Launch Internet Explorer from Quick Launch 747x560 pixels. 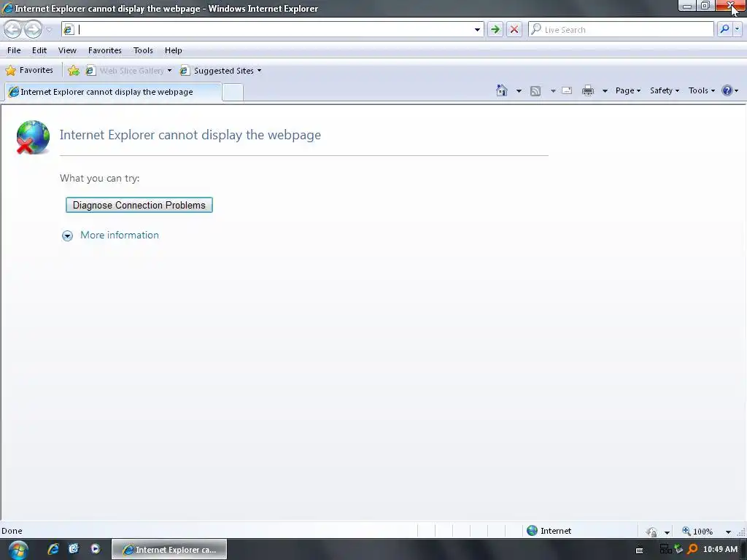tap(53, 549)
